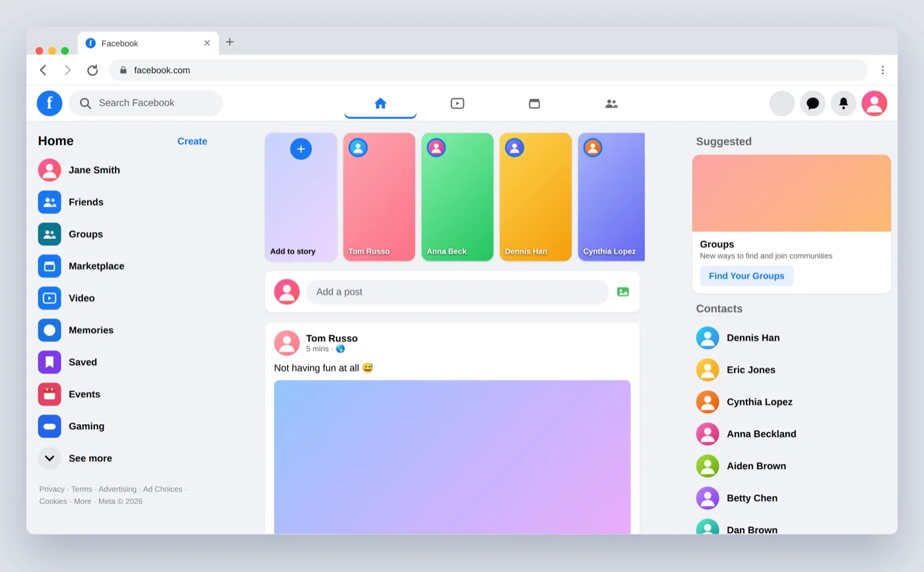Switch to the Marketplace tab in top navigation
924x572 pixels.
tap(535, 104)
